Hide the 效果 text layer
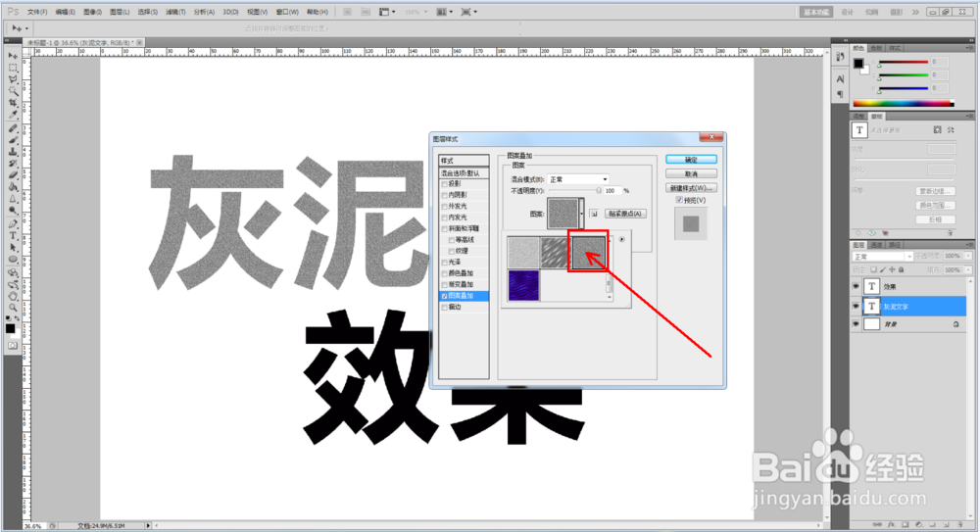This screenshot has height=532, width=980. point(856,286)
